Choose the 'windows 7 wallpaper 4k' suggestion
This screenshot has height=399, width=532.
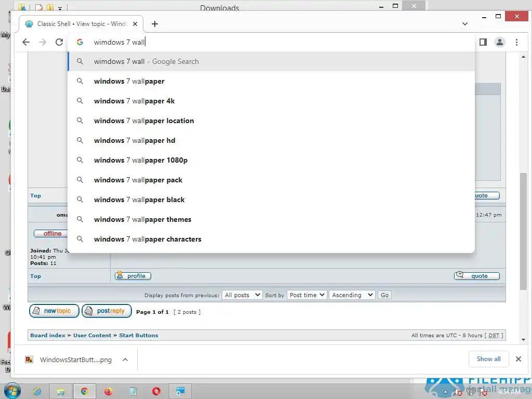coord(271,101)
